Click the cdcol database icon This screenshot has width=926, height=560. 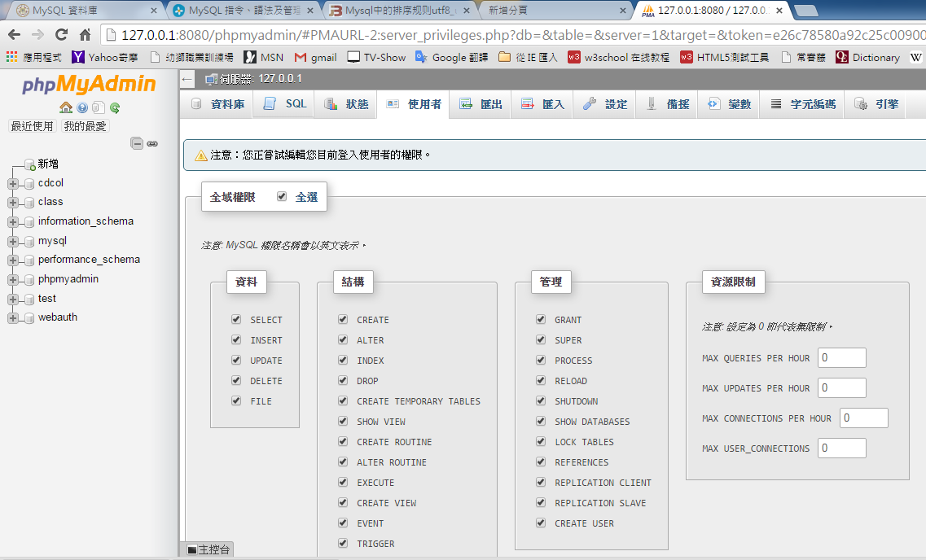(x=29, y=183)
